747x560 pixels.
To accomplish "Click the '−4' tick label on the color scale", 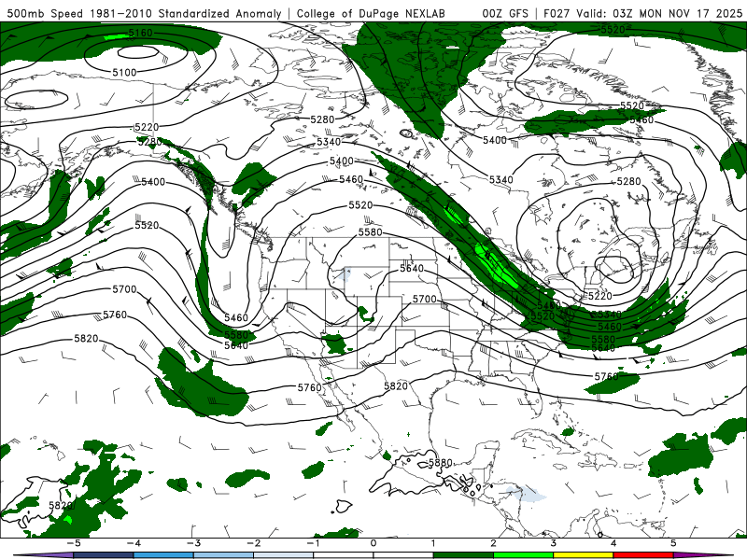I will point(133,543).
